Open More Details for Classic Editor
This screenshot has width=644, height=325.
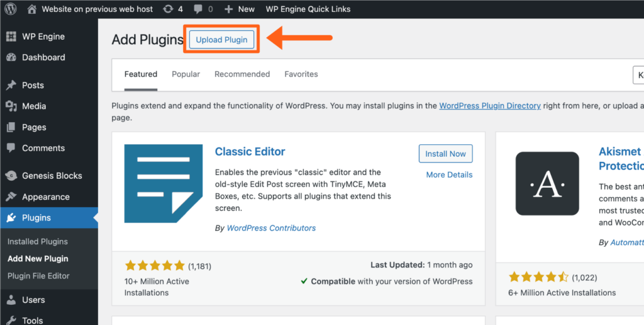coord(449,174)
